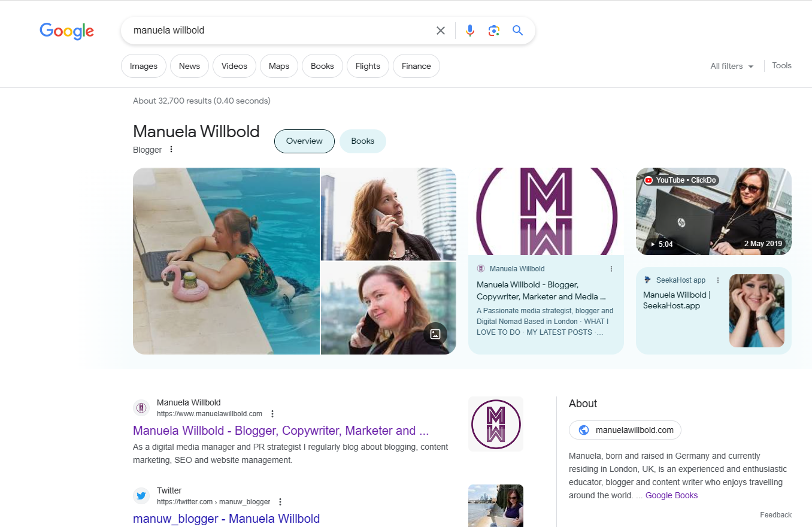Click the 2 May 2019 date label
The width and height of the screenshot is (812, 527).
(763, 244)
